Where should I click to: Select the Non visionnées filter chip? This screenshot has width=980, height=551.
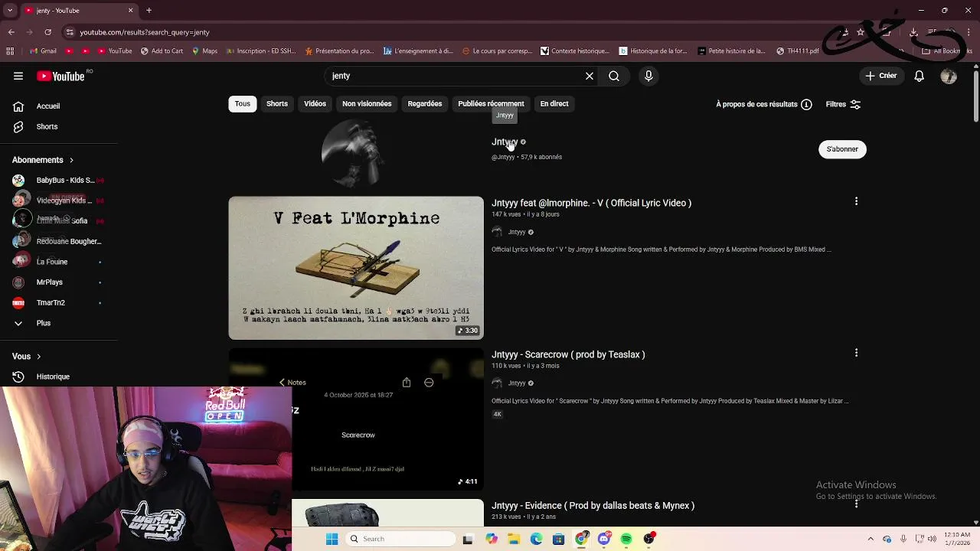pyautogui.click(x=367, y=103)
